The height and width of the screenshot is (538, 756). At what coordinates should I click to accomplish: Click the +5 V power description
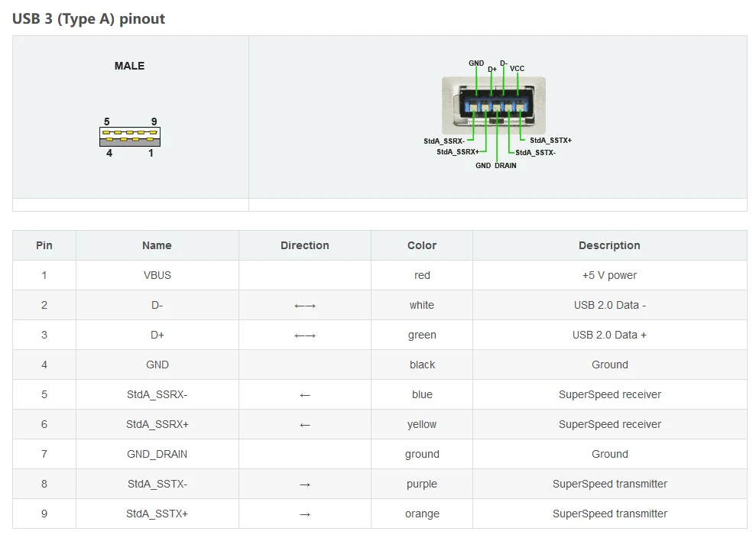[609, 275]
